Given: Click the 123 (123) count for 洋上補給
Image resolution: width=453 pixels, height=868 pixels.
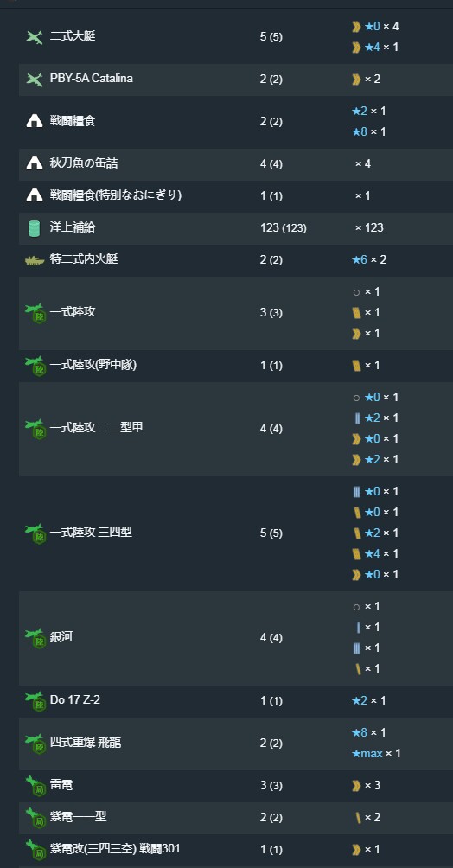Looking at the screenshot, I should 283,227.
